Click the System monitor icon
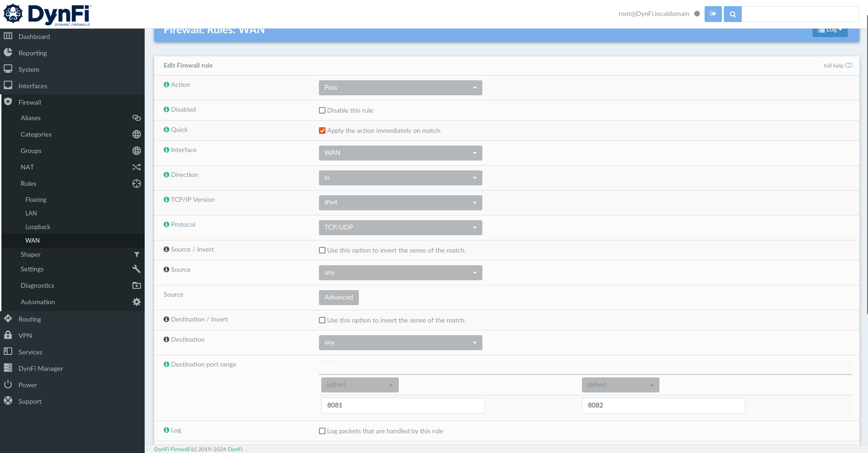 8,69
